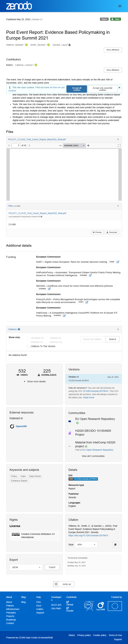The width and height of the screenshot is (128, 644).
Task: Open the Policy keyword tag
Action: (14, 476)
